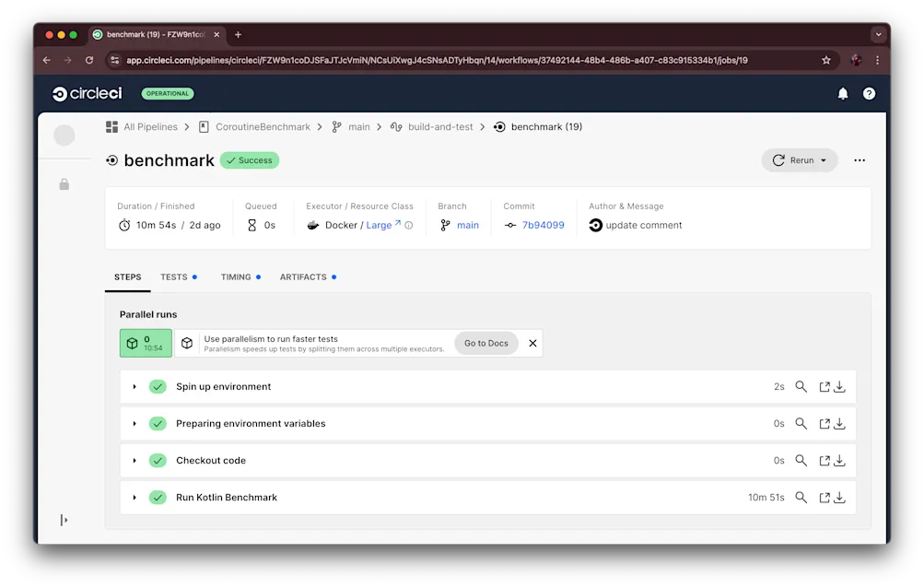The height and width of the screenshot is (588, 924).
Task: Expand the Run Kotlin Benchmark step
Action: (135, 497)
